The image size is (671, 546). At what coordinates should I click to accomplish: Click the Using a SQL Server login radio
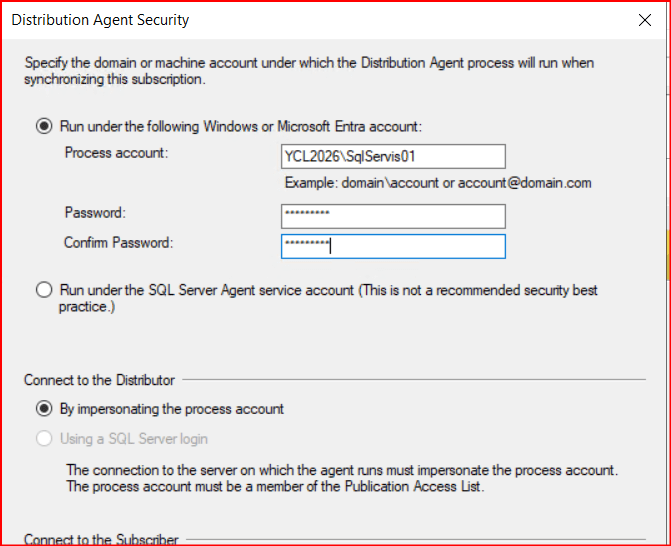pyautogui.click(x=43, y=438)
